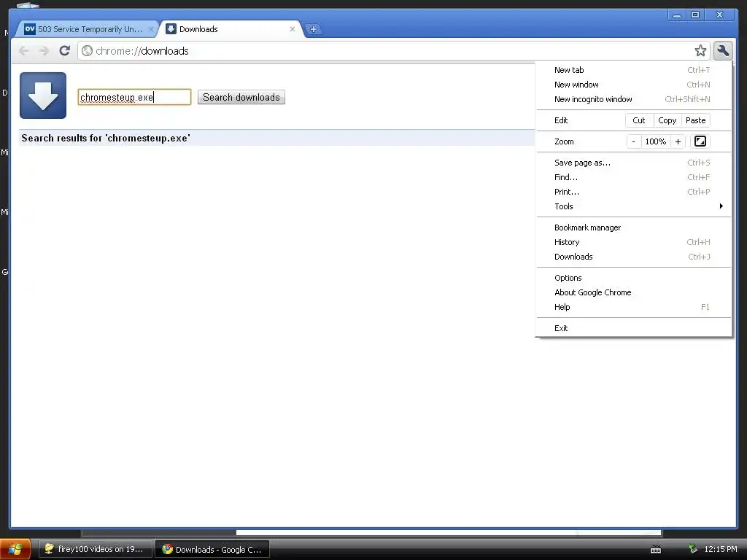Maximize the Chrome window

click(x=695, y=15)
